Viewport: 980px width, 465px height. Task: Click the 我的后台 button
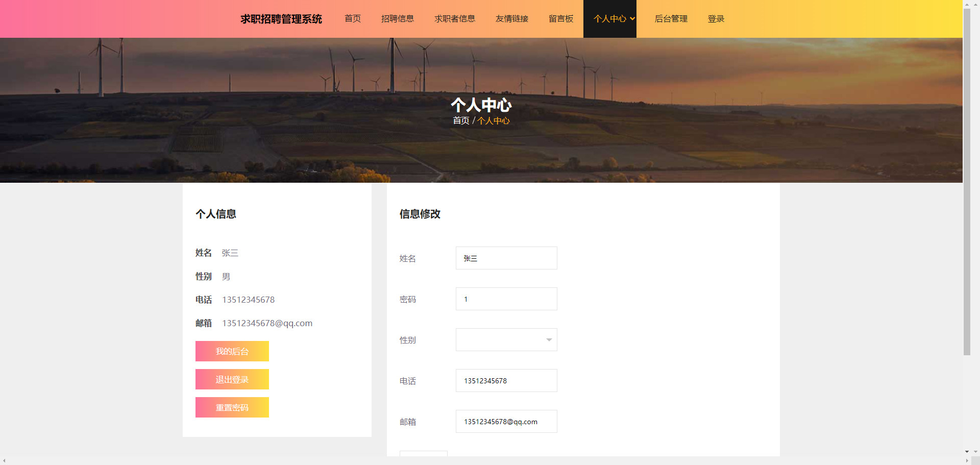232,351
